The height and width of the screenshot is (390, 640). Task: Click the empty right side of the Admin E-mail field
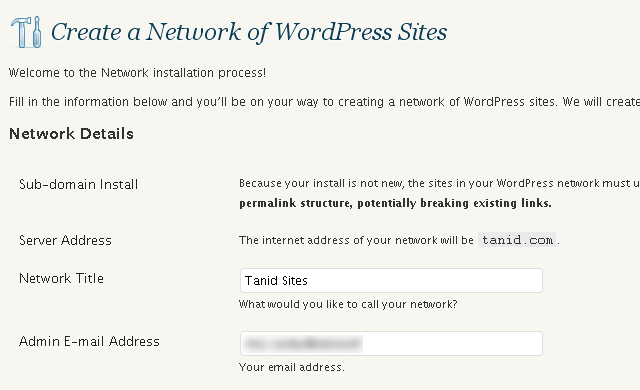coord(452,343)
